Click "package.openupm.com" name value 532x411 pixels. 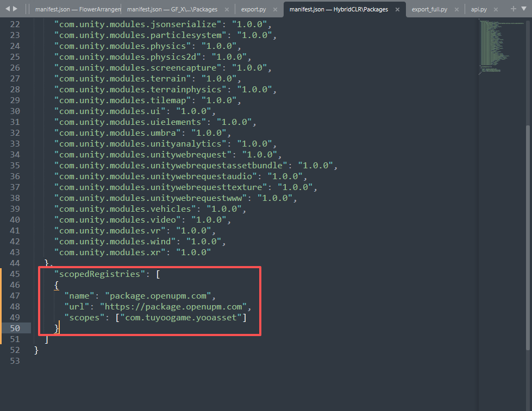158,296
